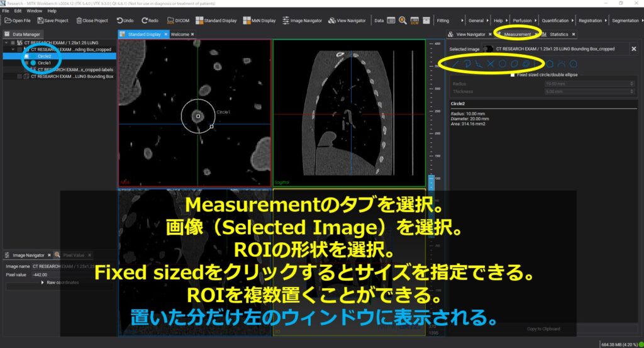This screenshot has height=348, width=644.
Task: Redo the last undone action
Action: point(150,20)
